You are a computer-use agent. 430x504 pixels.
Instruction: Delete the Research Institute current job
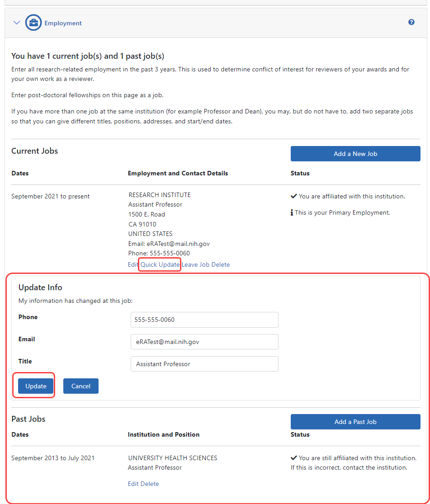[x=221, y=264]
